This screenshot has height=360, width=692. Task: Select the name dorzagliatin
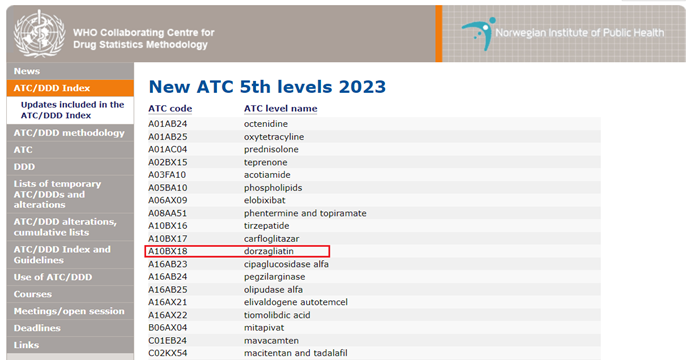(x=269, y=251)
